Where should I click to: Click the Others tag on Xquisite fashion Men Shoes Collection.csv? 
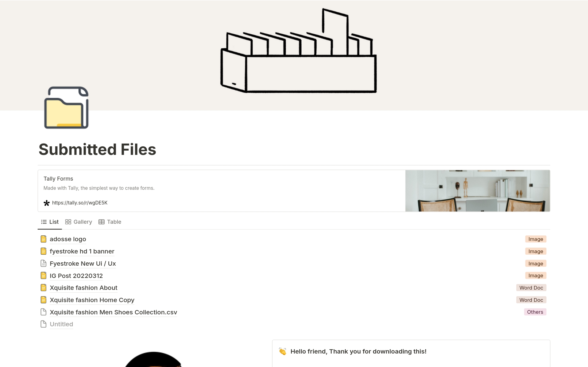(x=535, y=312)
